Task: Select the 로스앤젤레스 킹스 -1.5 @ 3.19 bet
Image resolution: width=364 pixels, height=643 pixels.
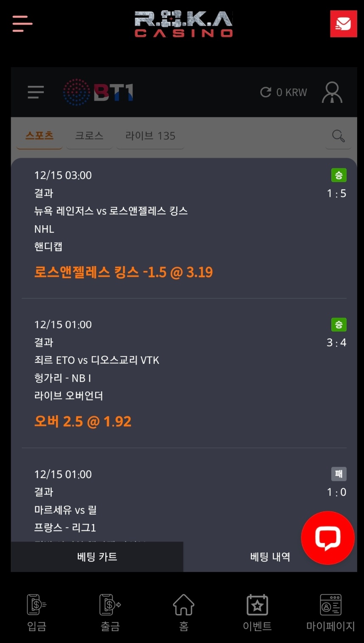Action: pos(124,272)
